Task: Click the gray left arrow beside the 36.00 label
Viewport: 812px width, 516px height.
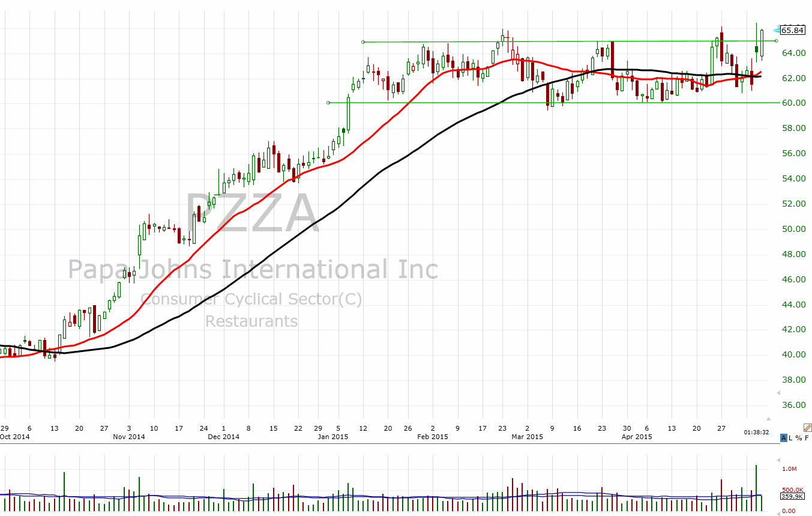Action: point(778,393)
